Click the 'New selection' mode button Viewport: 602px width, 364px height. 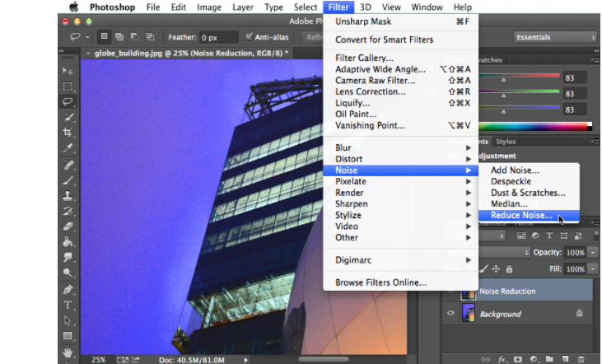click(x=105, y=37)
